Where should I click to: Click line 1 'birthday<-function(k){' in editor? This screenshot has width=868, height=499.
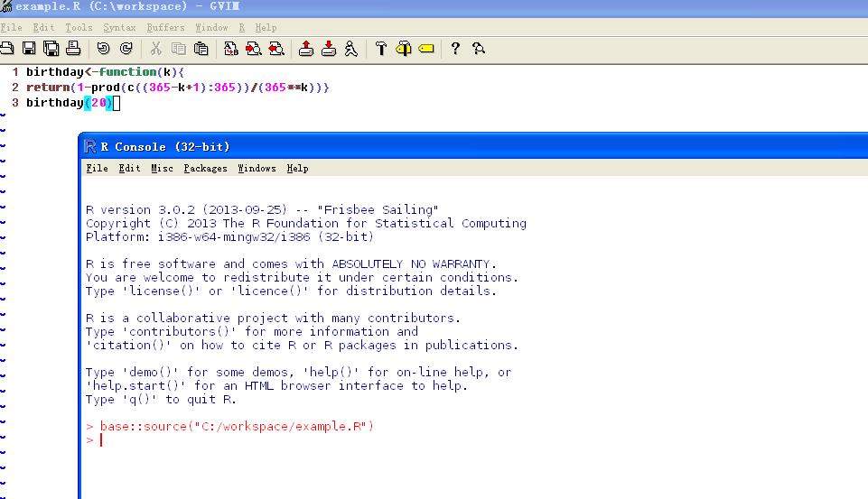click(105, 72)
